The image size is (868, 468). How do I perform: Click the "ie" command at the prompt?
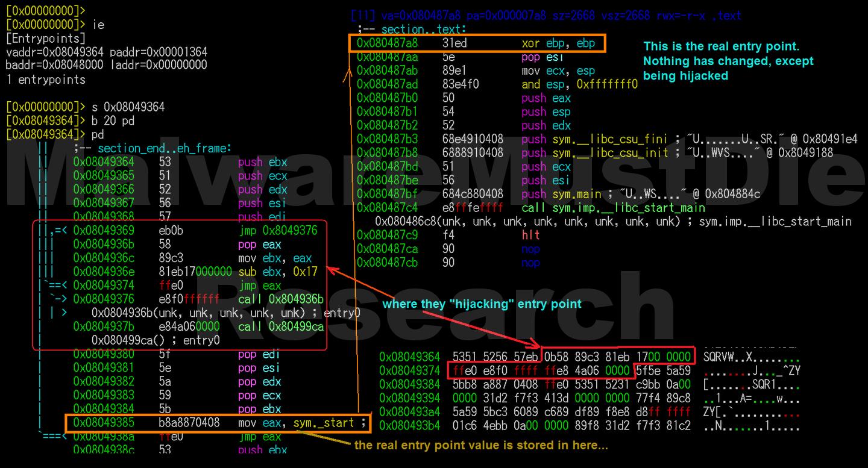[x=98, y=25]
